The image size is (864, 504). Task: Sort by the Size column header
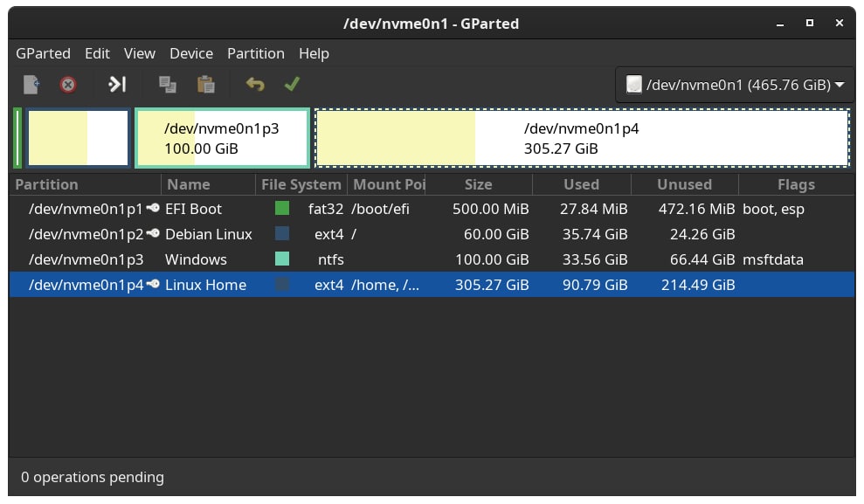478,184
